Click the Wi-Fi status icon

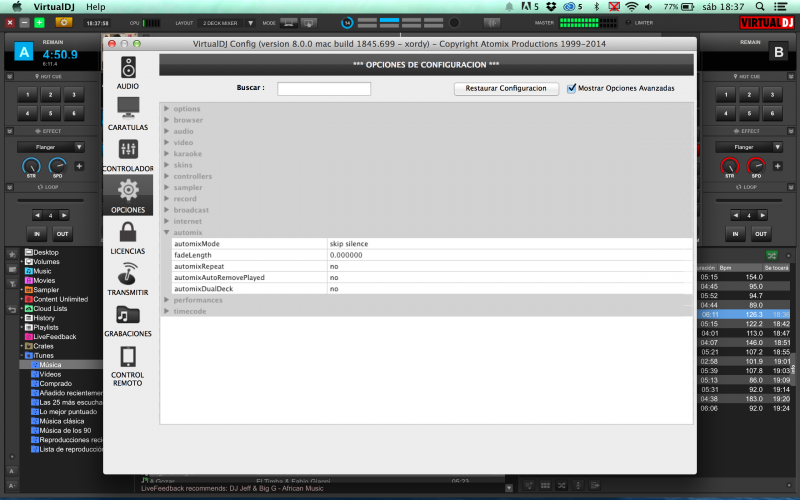tap(632, 7)
